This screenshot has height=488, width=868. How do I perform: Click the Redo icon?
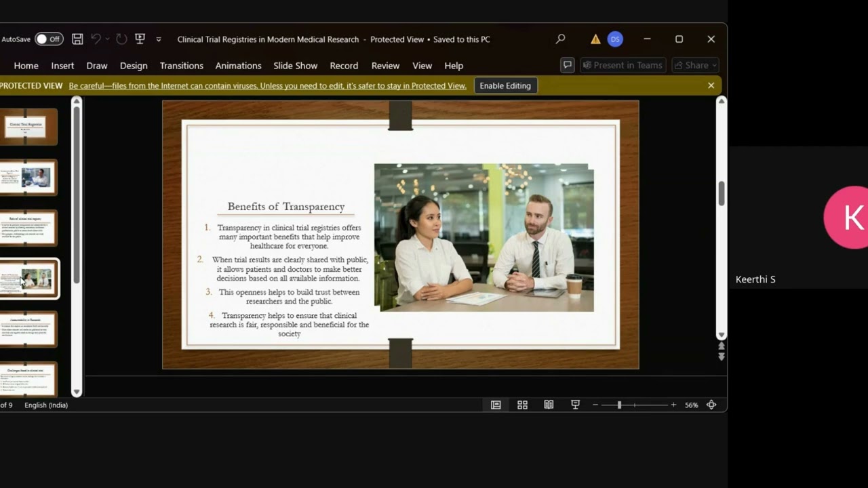tap(121, 39)
